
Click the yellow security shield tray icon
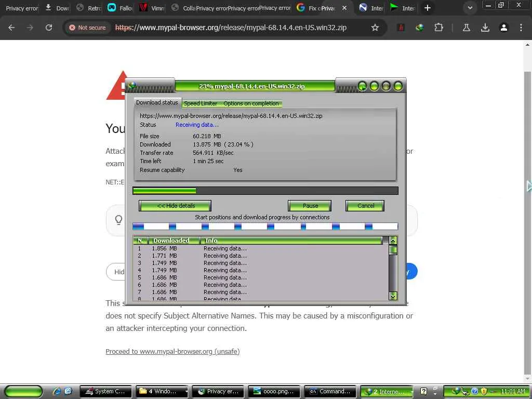pos(484,392)
